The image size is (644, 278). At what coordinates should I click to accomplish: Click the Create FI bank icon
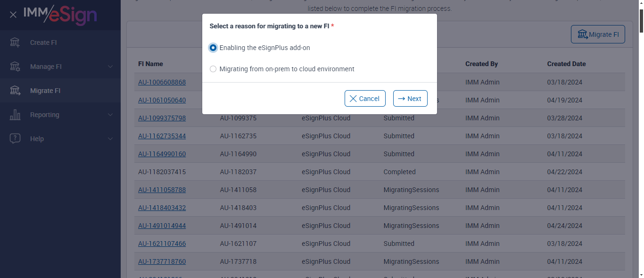pos(15,42)
